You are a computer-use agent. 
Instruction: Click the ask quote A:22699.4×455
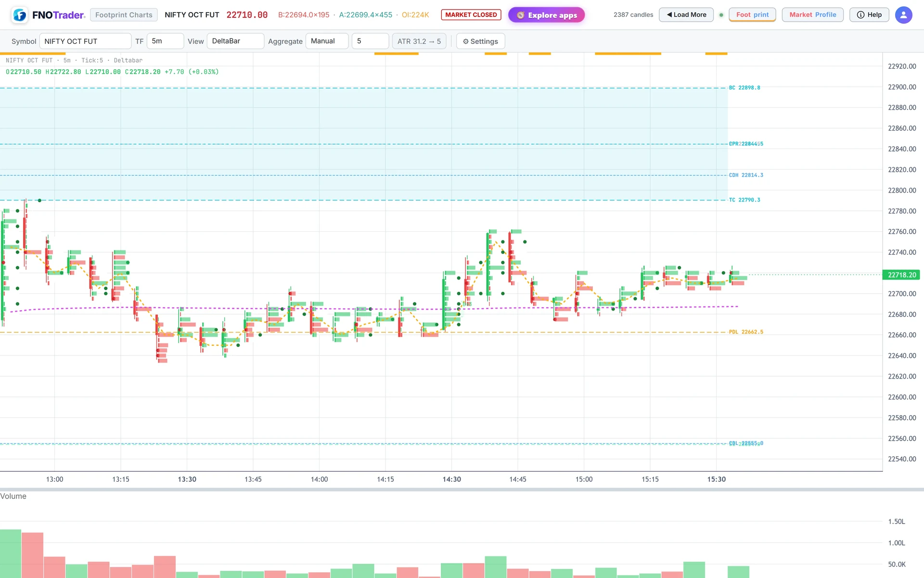click(x=366, y=15)
